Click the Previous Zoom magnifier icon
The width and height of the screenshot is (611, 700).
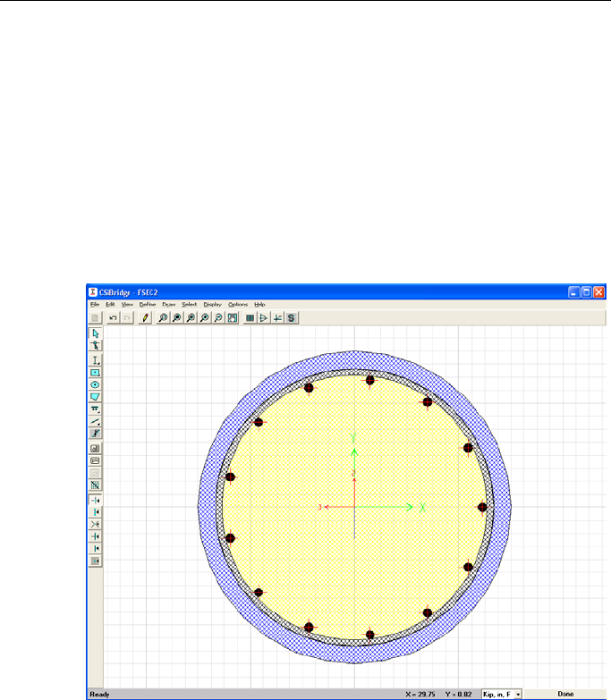(x=191, y=318)
